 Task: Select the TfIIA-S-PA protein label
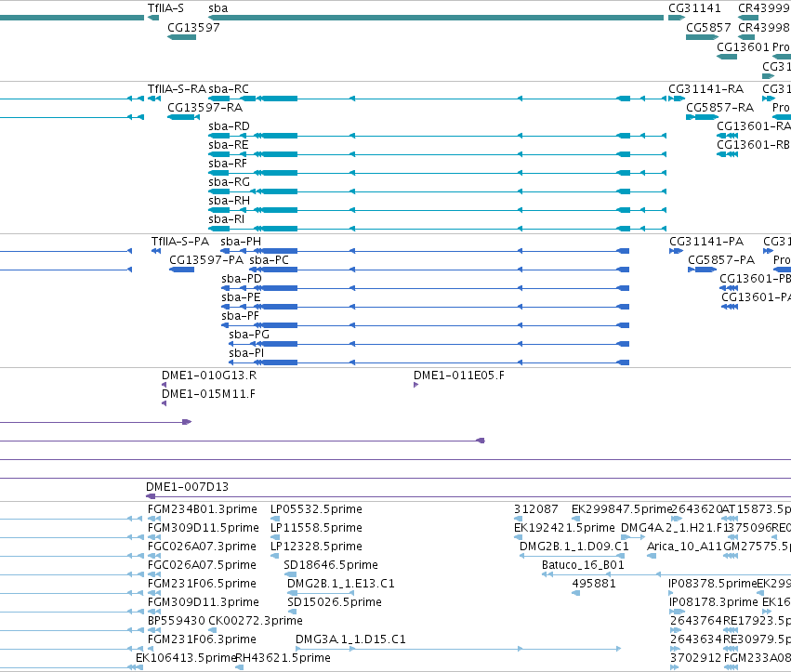tap(180, 241)
